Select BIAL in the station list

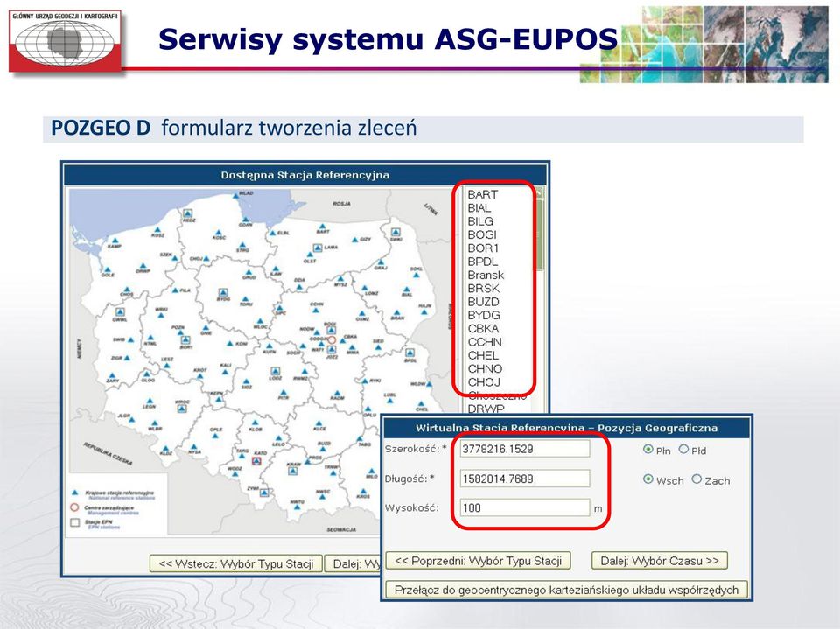click(x=479, y=208)
